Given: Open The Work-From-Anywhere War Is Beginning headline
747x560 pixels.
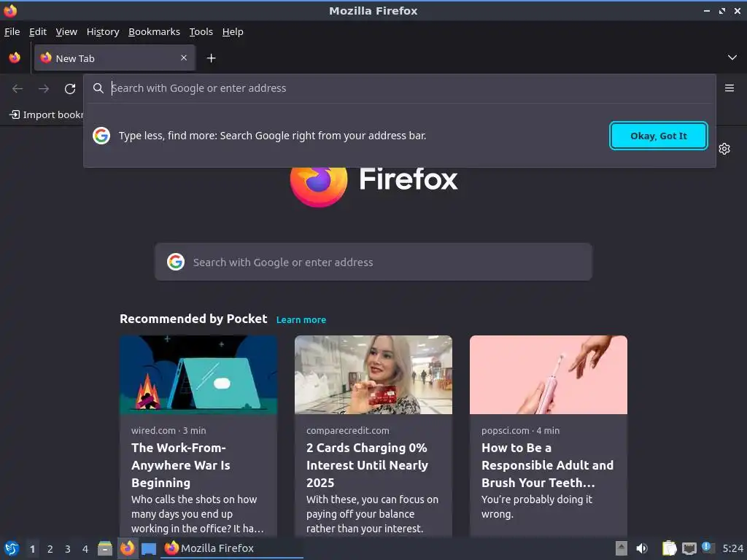Looking at the screenshot, I should click(181, 465).
